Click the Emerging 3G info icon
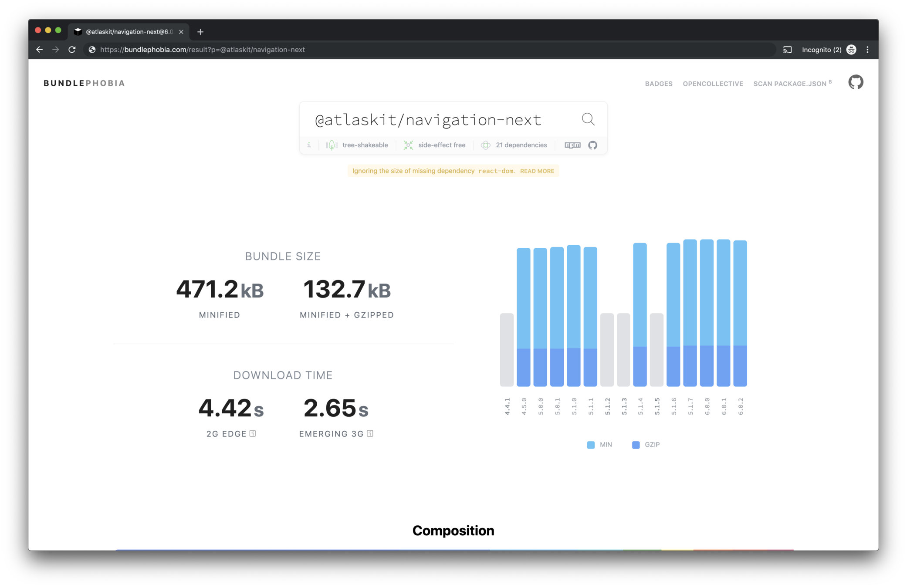907x588 pixels. [x=370, y=433]
